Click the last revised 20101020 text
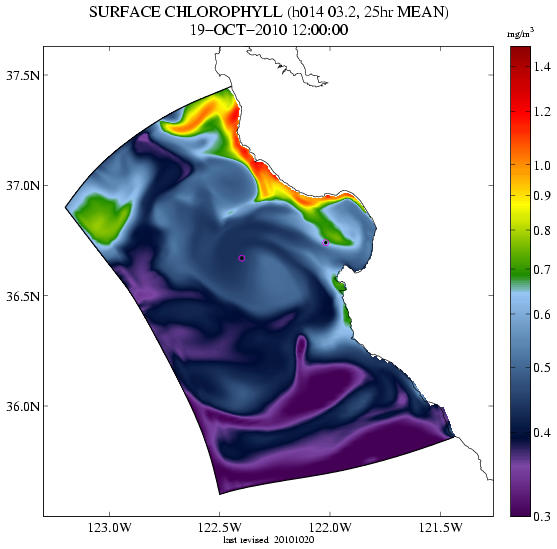This screenshot has width=557, height=549. coord(269,540)
